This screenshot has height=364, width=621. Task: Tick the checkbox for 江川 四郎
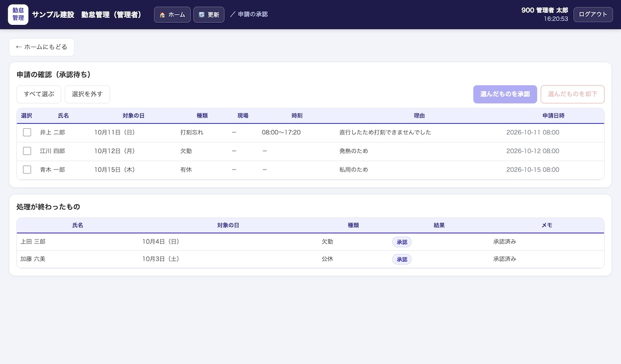click(x=27, y=151)
